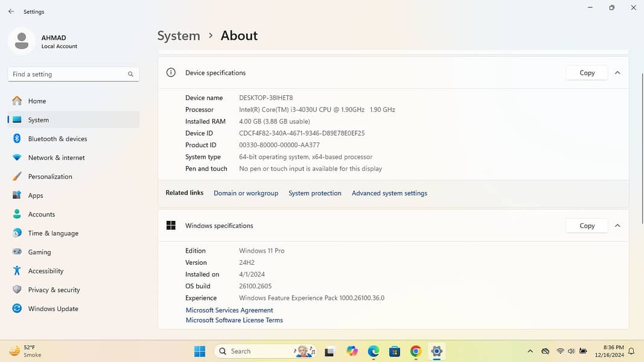Screen dimensions: 644x362
Task: Copy the device specifications
Action: click(x=587, y=72)
